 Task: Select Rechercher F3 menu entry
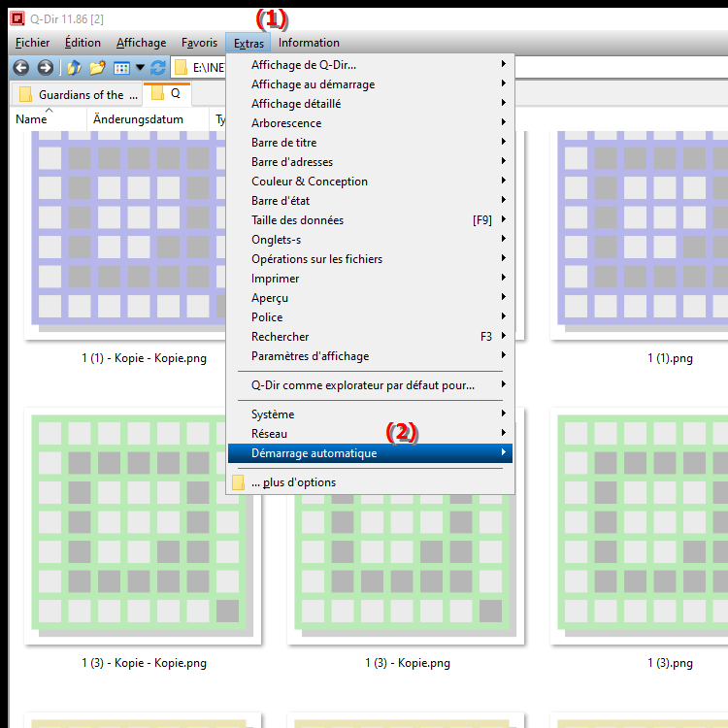click(x=370, y=337)
